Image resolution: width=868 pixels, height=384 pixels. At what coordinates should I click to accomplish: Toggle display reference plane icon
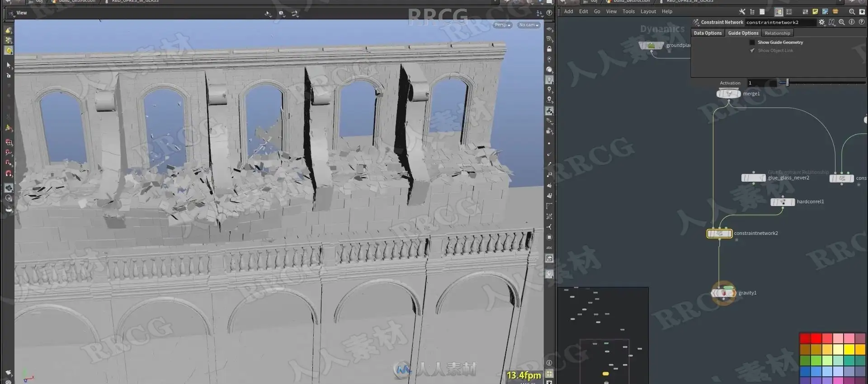pos(549,30)
